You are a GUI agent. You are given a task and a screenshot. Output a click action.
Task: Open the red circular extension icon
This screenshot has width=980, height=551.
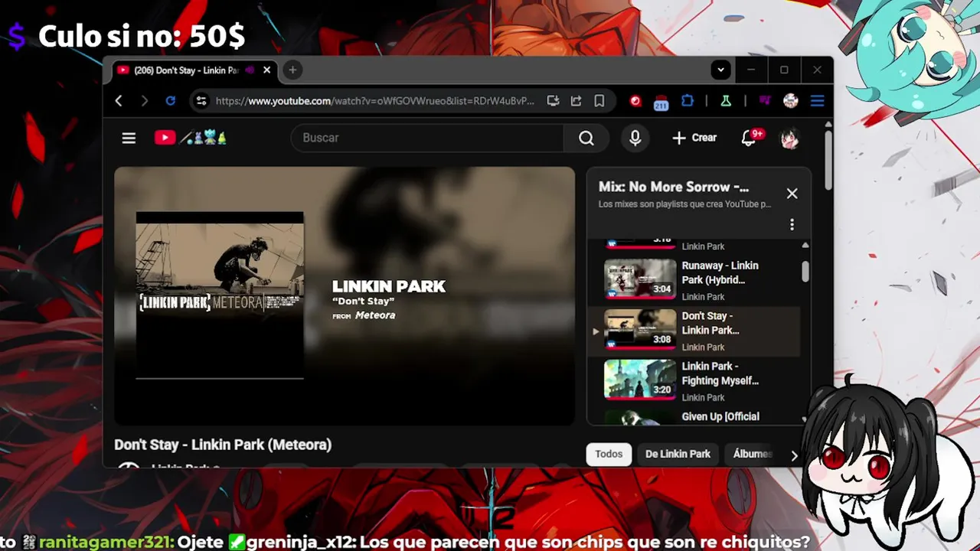(635, 101)
